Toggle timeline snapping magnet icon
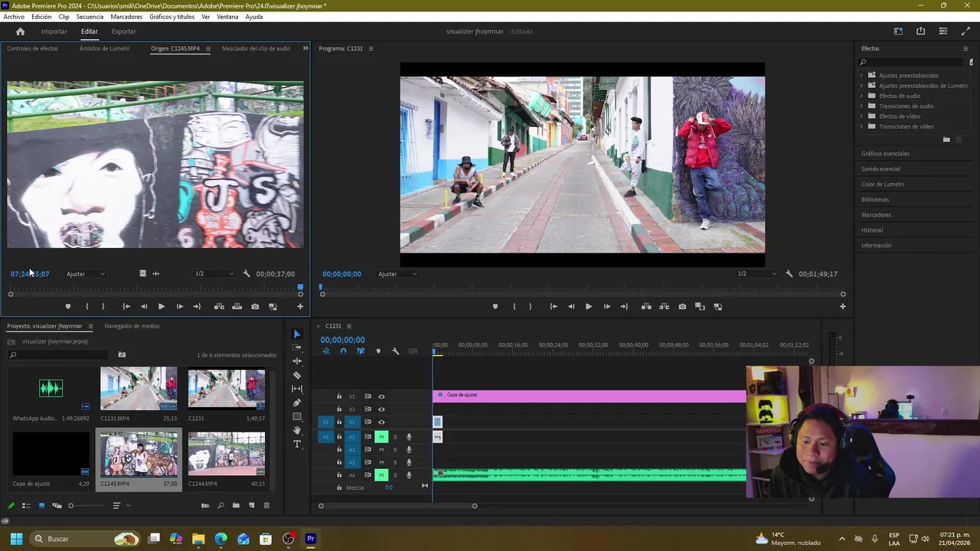The image size is (980, 551). (343, 351)
